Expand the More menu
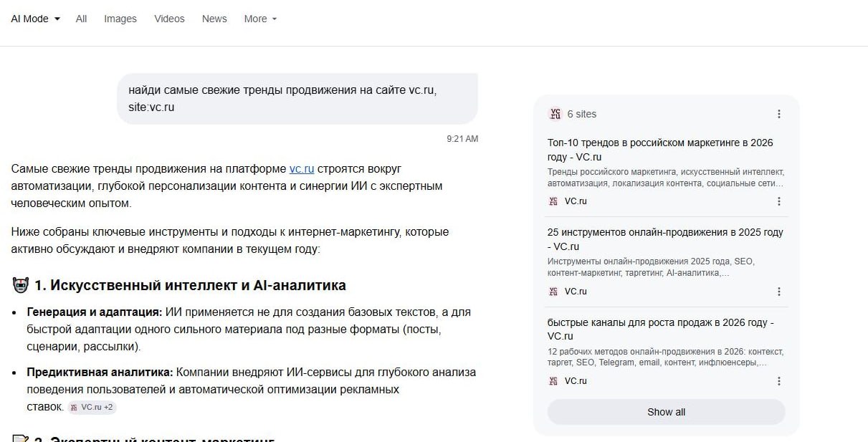Viewport: 868px width, 442px height. click(x=260, y=19)
